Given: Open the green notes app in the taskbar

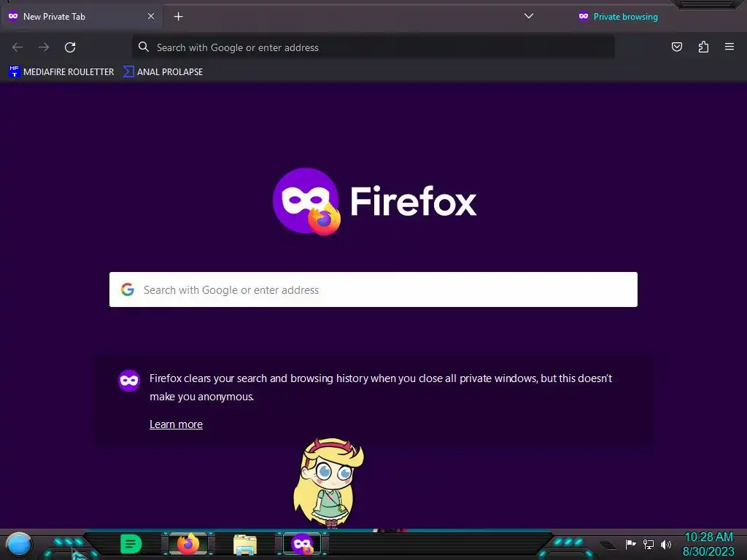Looking at the screenshot, I should point(131,544).
